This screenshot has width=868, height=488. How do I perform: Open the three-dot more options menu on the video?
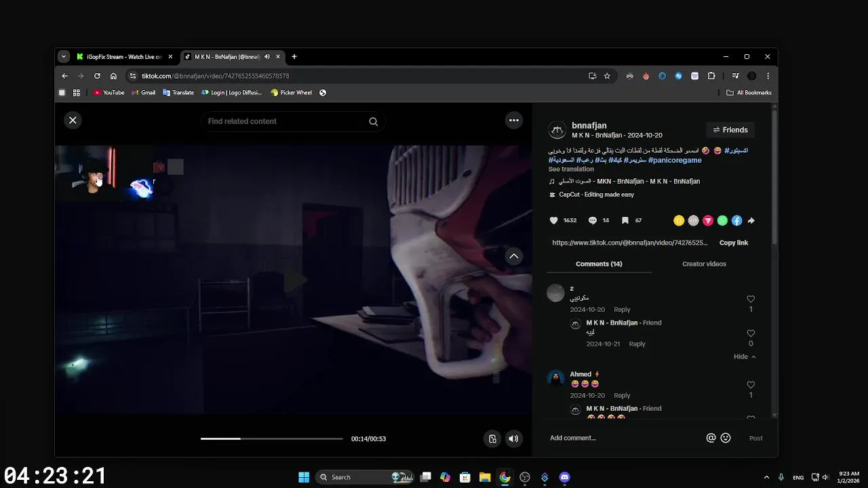(x=514, y=120)
